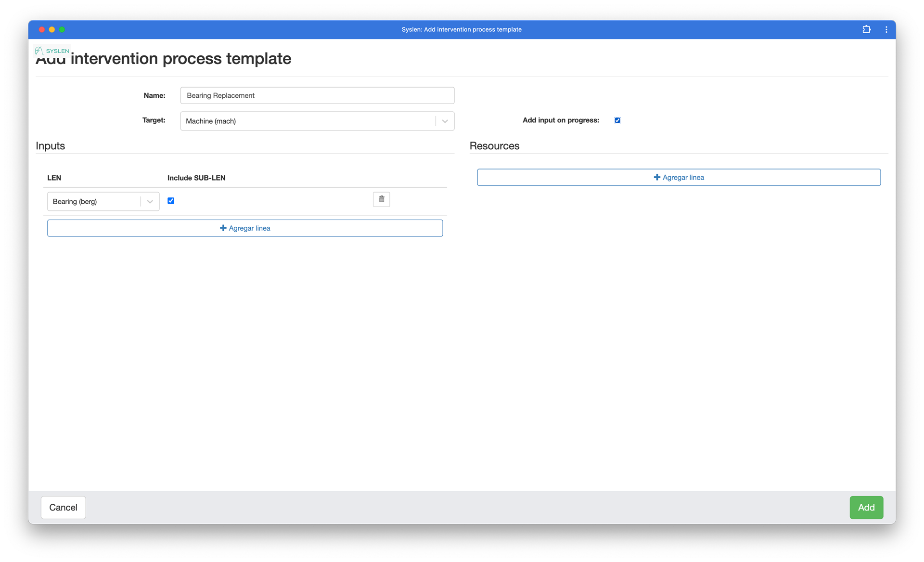Screen dimensions: 924x562
Task: Open the extensions puzzle icon in title bar
Action: tap(866, 29)
